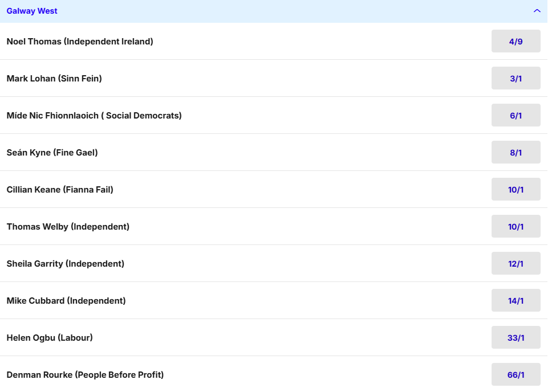
Task: Click Míde Nic Fhionnlaoich (Social Democrats) name
Action: (x=94, y=116)
